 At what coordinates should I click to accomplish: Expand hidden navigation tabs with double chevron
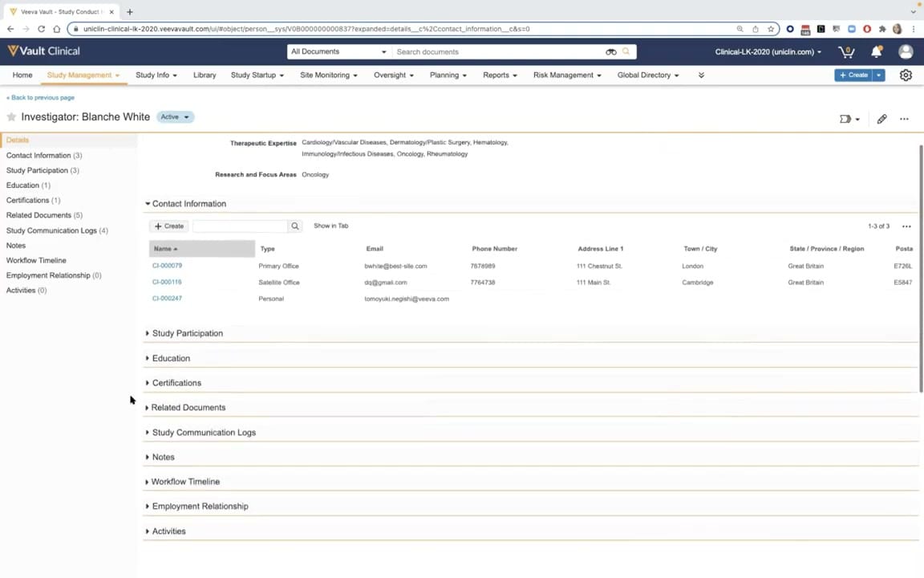[x=701, y=75]
